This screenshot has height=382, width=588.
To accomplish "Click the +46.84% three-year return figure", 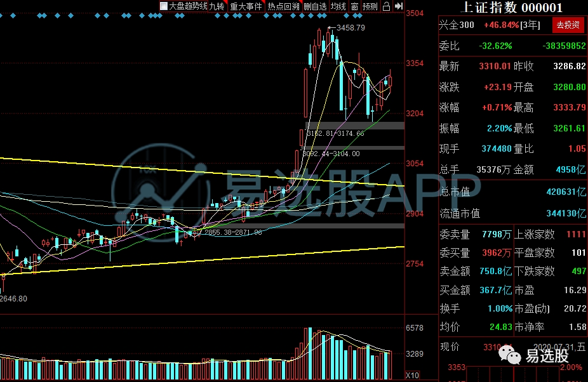I will coord(502,25).
